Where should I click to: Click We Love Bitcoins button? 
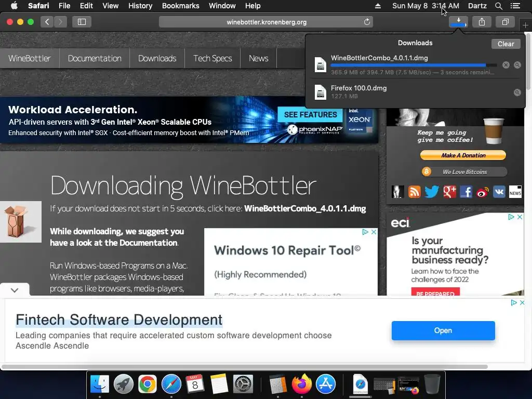click(464, 171)
